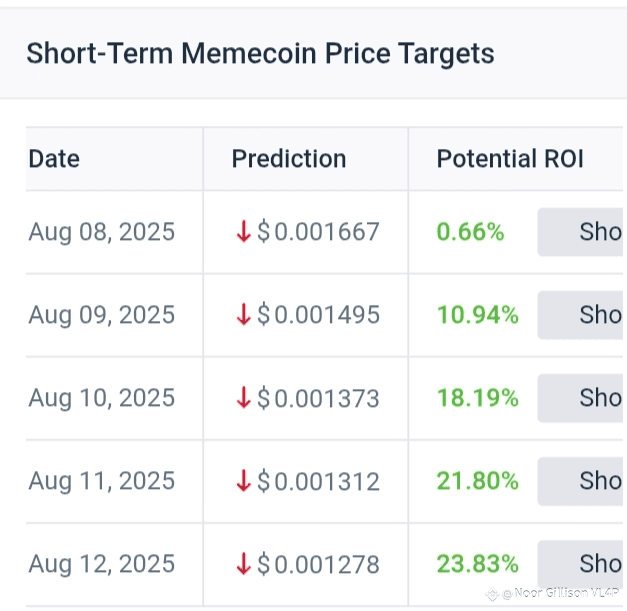
Task: Click the Short-Term Memecoin Price Targets heading
Action: [260, 54]
